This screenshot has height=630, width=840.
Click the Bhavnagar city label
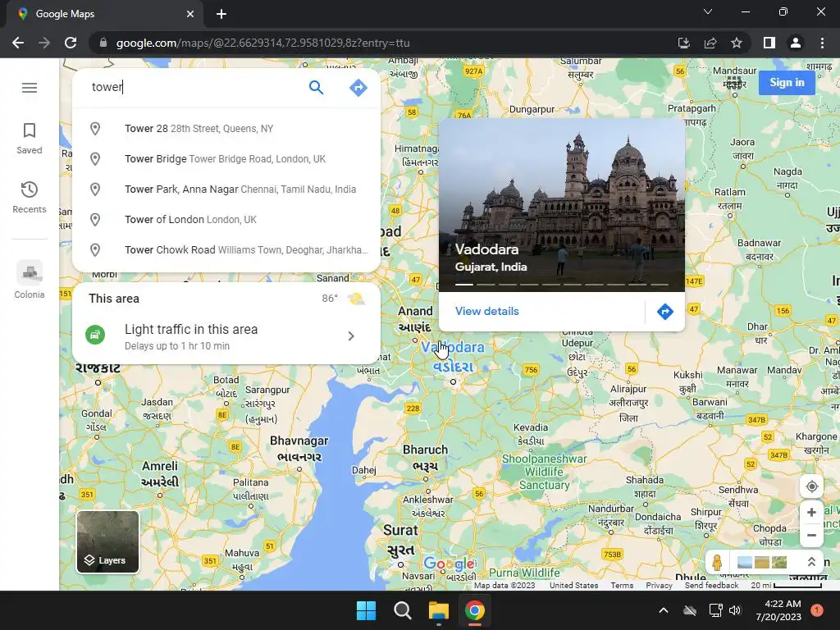pos(299,449)
